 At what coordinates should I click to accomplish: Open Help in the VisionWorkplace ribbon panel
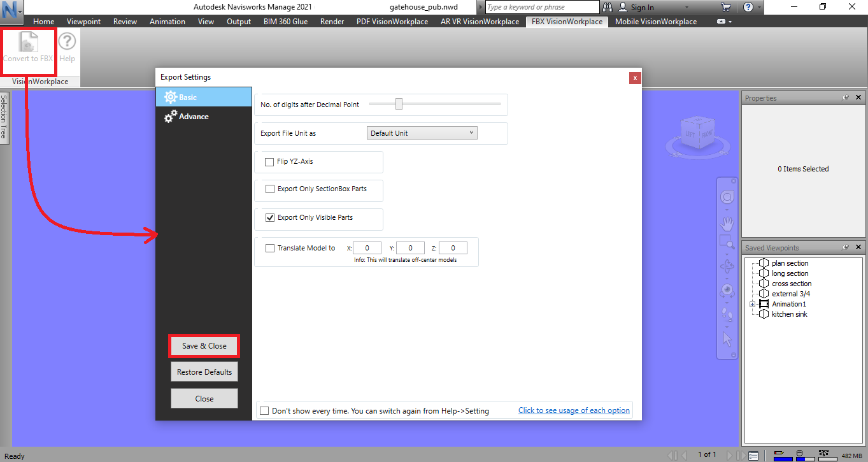coord(67,49)
